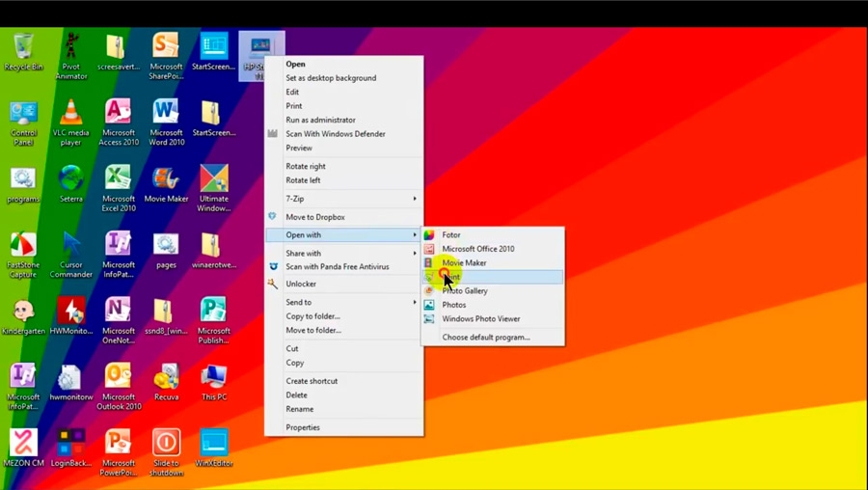Image resolution: width=868 pixels, height=490 pixels.
Task: Select the screensaver folder icon
Action: click(x=119, y=51)
